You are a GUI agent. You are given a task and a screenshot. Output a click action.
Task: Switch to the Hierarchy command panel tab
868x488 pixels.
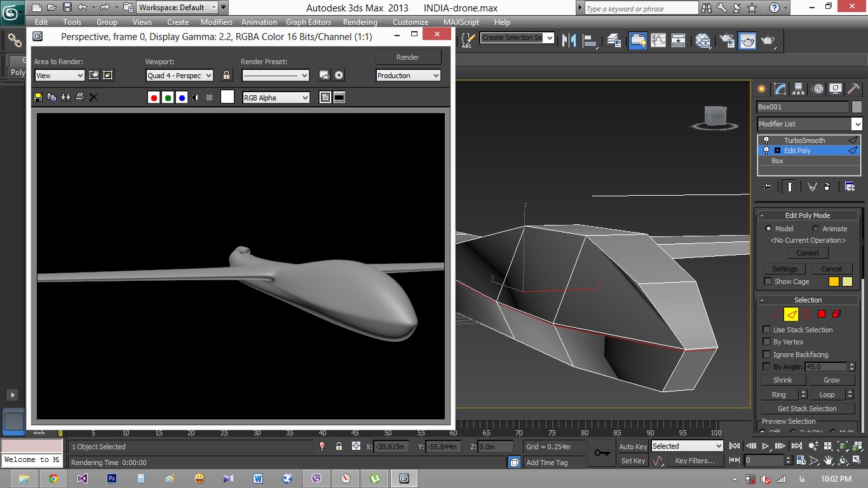(799, 88)
